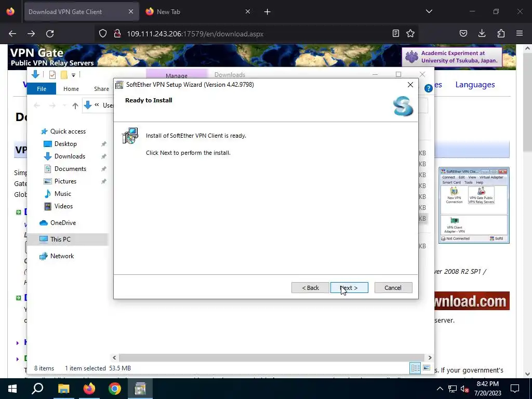Open the Share ribbon tab in Explorer
Screen dimensions: 532x399
click(x=101, y=89)
